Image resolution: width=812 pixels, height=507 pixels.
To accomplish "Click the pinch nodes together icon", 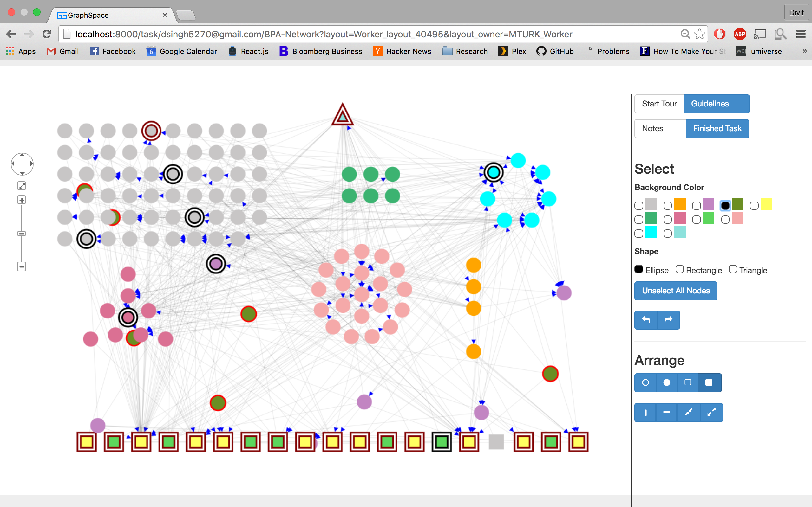I will [689, 413].
